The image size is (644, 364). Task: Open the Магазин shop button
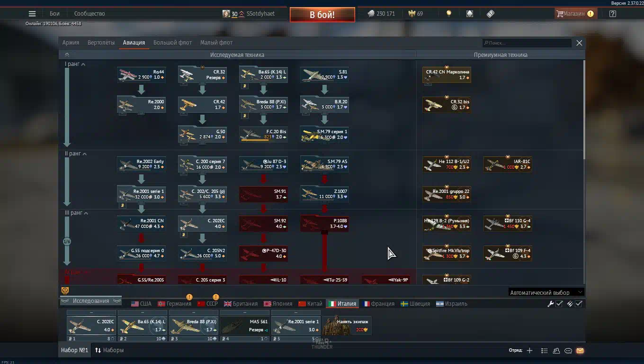pyautogui.click(x=575, y=14)
